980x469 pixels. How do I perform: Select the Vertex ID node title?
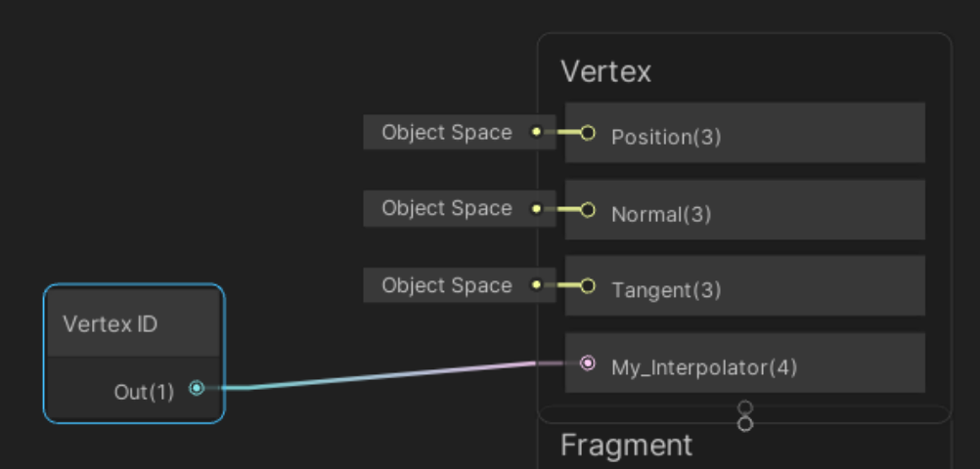[110, 323]
